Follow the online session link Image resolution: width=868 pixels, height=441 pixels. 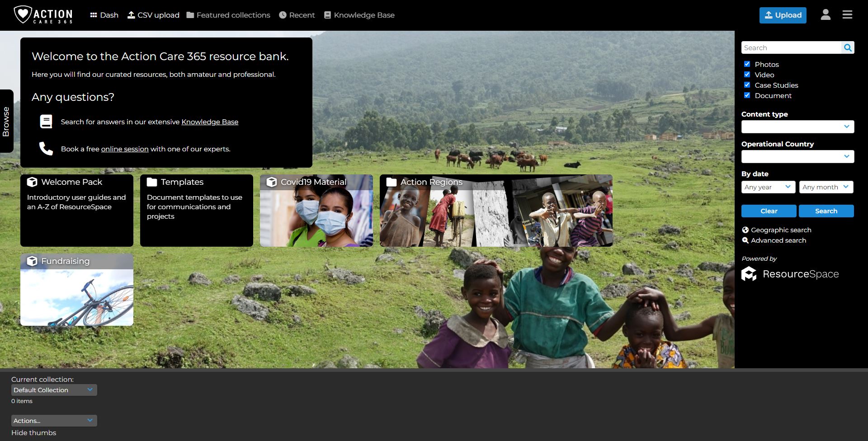click(x=125, y=149)
